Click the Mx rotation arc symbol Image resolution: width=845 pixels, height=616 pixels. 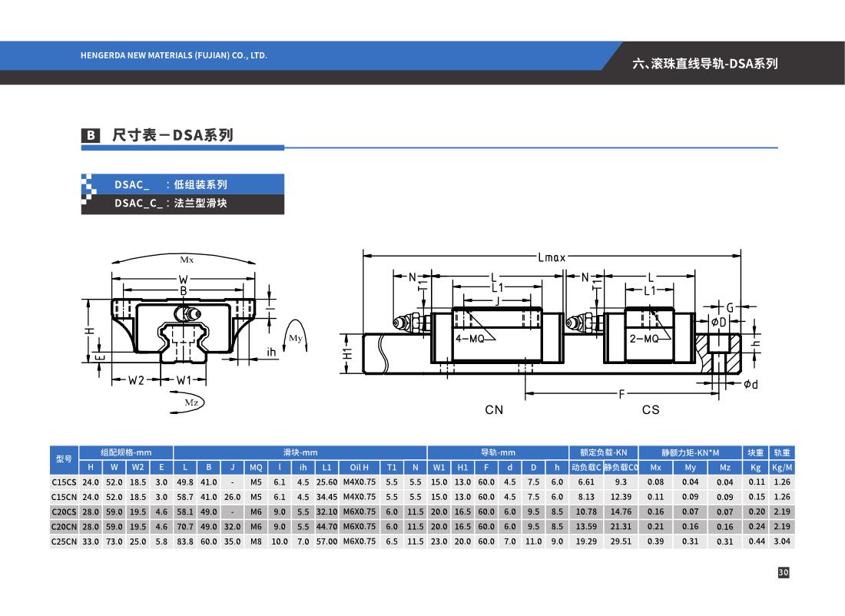coord(186,260)
